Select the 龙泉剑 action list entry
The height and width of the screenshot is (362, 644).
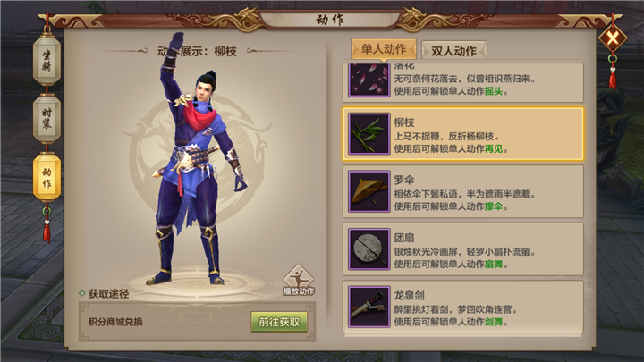tap(463, 307)
